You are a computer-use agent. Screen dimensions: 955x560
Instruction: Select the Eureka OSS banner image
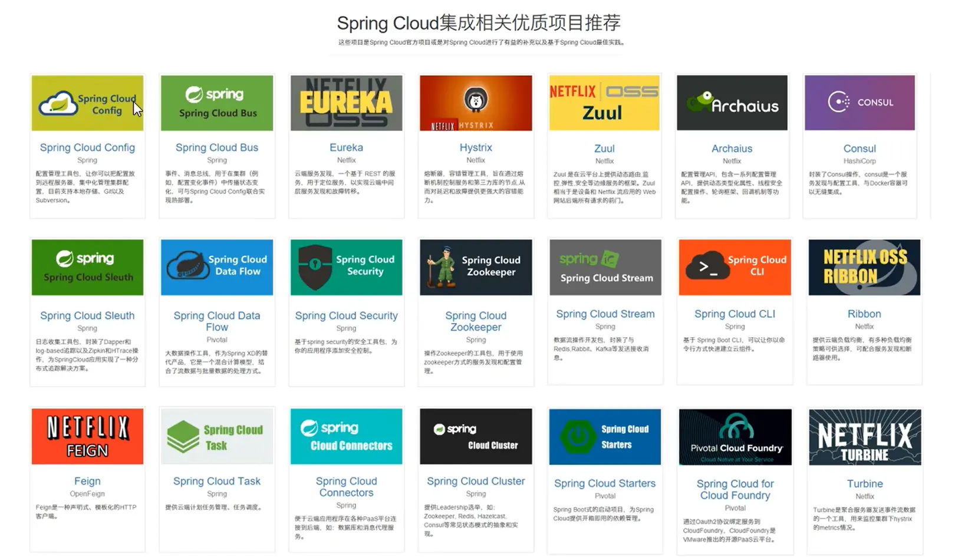pyautogui.click(x=347, y=103)
